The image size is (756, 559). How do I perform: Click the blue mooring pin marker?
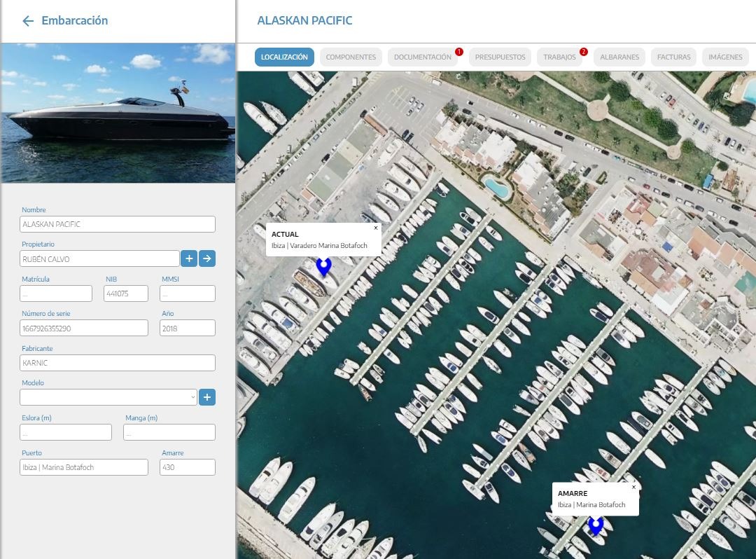coord(596,525)
